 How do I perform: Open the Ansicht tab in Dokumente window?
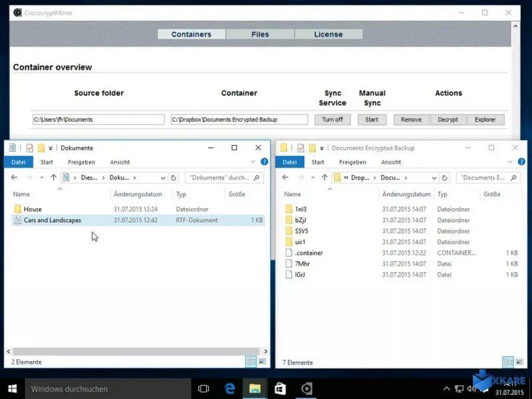(x=120, y=162)
